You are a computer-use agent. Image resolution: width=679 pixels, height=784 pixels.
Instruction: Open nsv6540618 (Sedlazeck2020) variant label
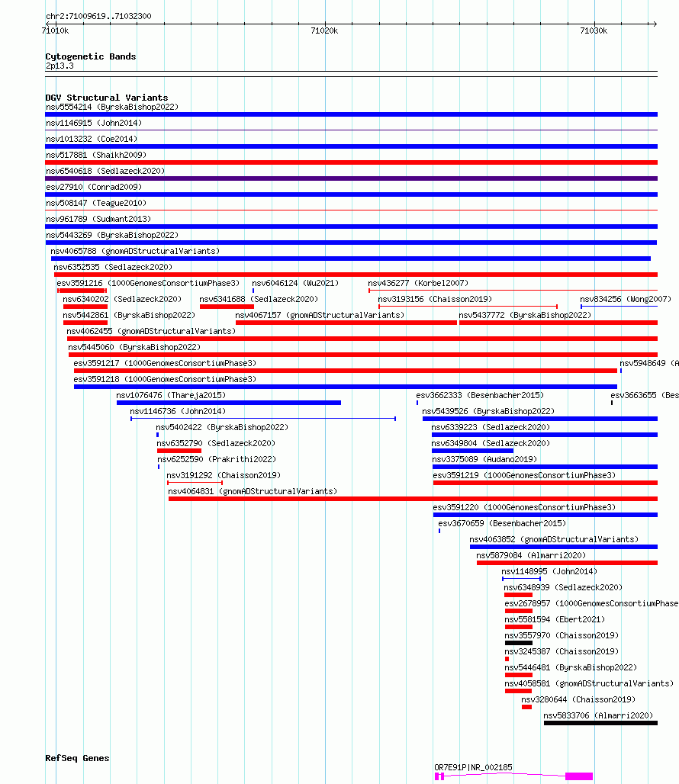(x=105, y=171)
